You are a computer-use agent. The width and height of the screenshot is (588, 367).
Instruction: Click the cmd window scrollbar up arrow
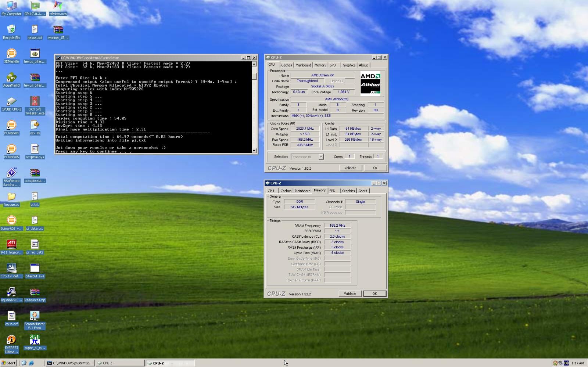pos(254,64)
